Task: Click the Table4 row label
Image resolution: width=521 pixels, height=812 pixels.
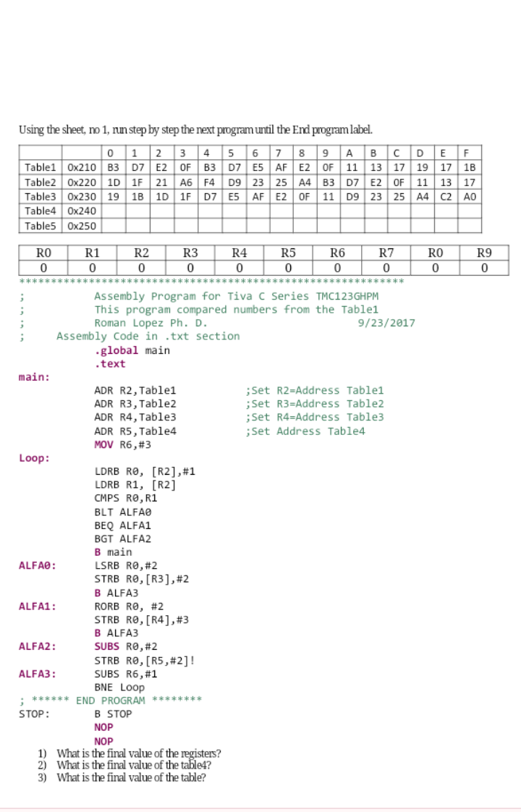Action: (x=41, y=211)
